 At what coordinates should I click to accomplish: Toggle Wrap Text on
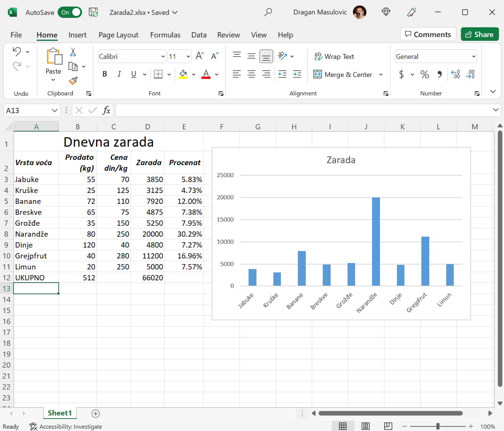[x=334, y=56]
